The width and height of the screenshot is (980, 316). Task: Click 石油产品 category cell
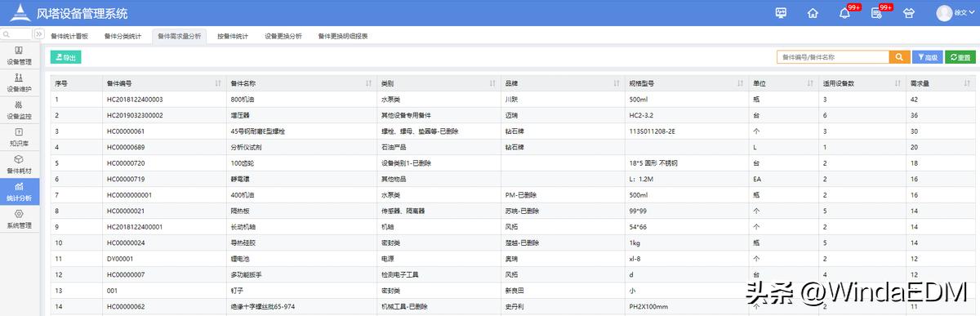click(394, 146)
